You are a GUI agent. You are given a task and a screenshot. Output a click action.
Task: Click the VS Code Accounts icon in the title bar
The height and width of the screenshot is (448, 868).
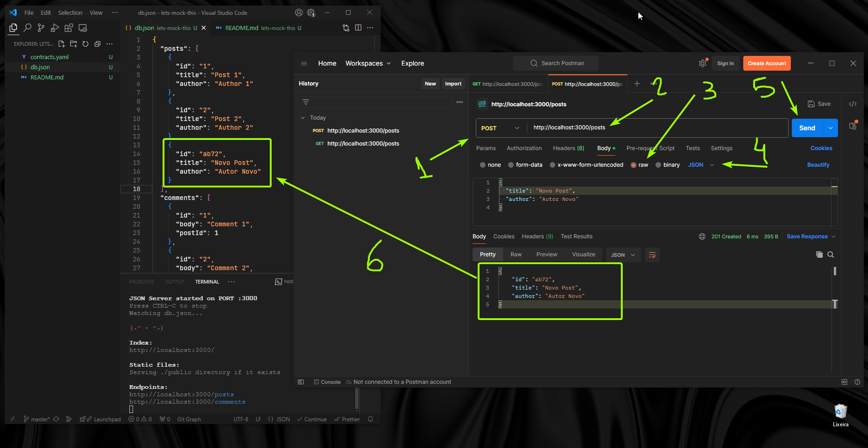coord(299,12)
